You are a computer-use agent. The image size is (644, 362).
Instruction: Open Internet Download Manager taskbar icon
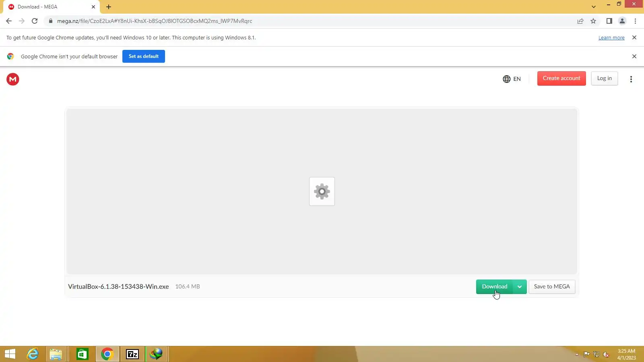[x=156, y=354]
